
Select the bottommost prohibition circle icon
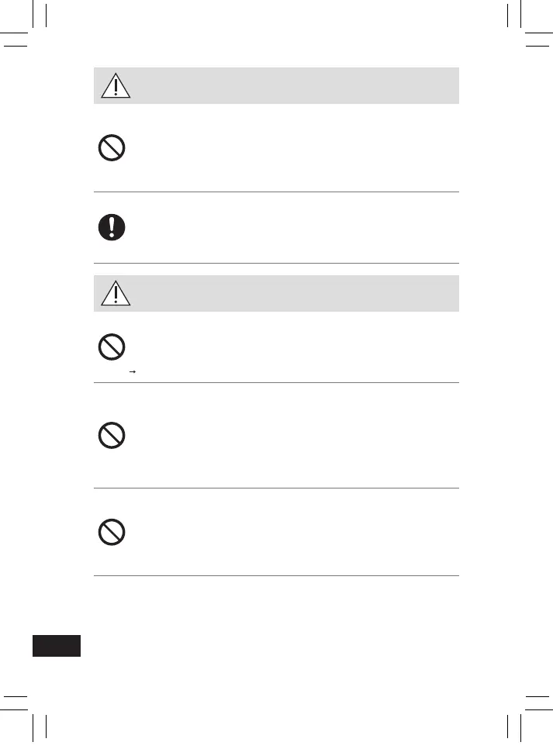coord(112,532)
